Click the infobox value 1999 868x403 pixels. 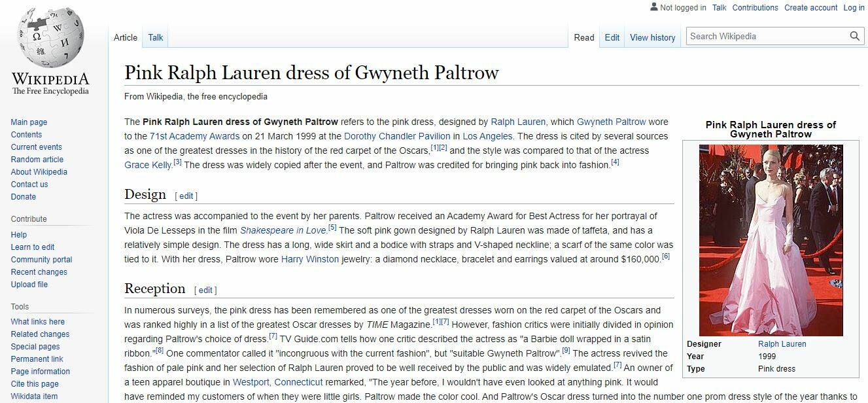pyautogui.click(x=767, y=357)
